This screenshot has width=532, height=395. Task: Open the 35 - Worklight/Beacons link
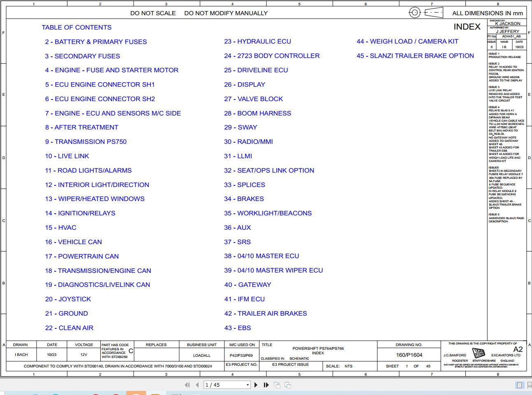268,213
